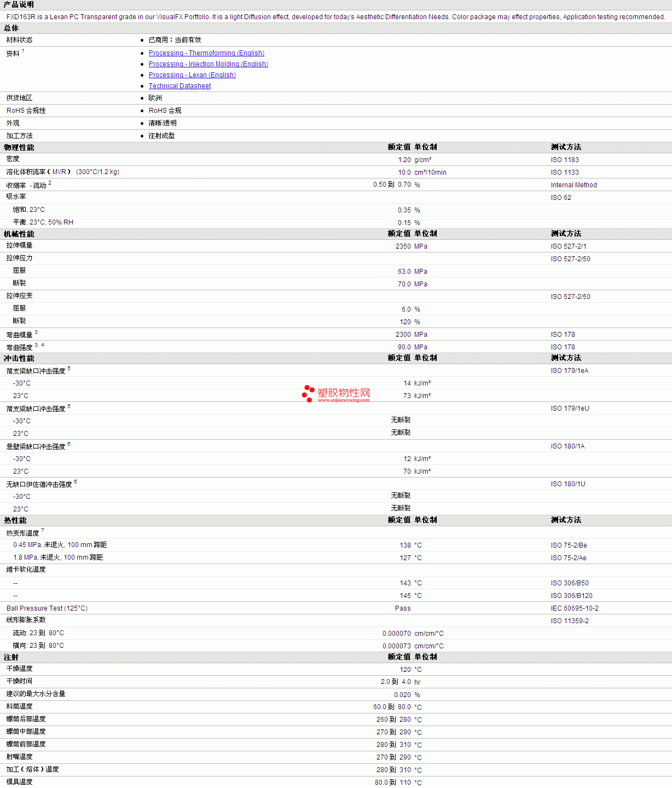Click the ISO 180/1A test method
This screenshot has height=788, width=672.
[x=567, y=446]
